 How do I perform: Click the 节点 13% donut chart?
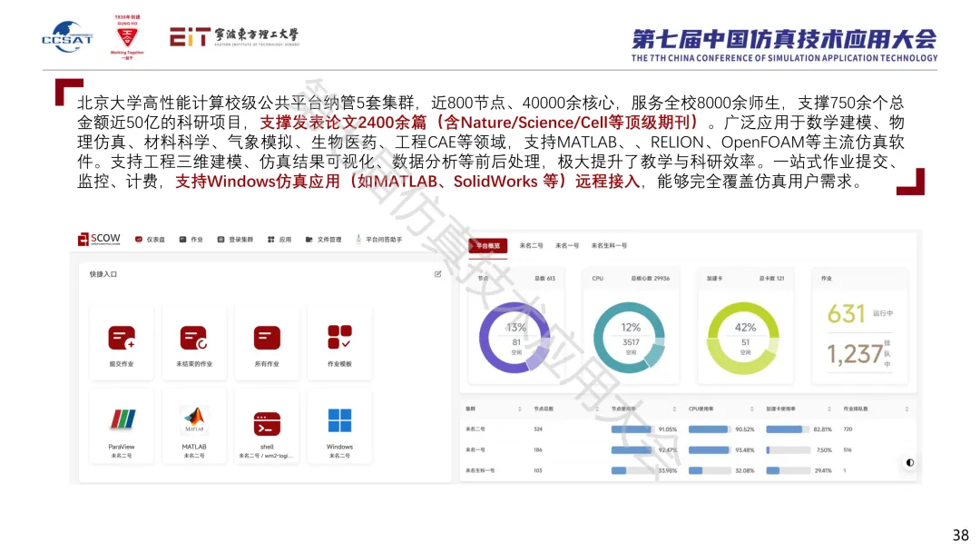[x=515, y=338]
